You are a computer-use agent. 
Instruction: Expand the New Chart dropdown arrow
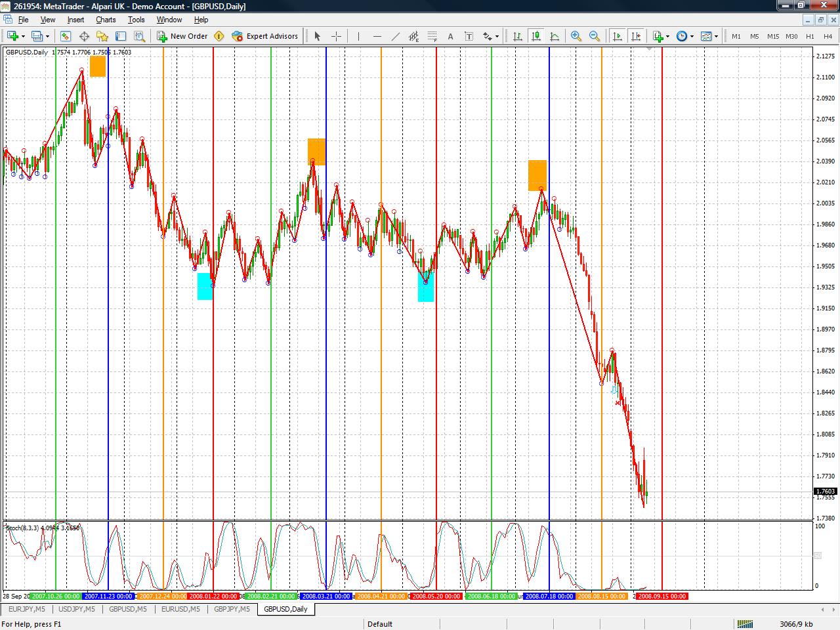[x=23, y=36]
